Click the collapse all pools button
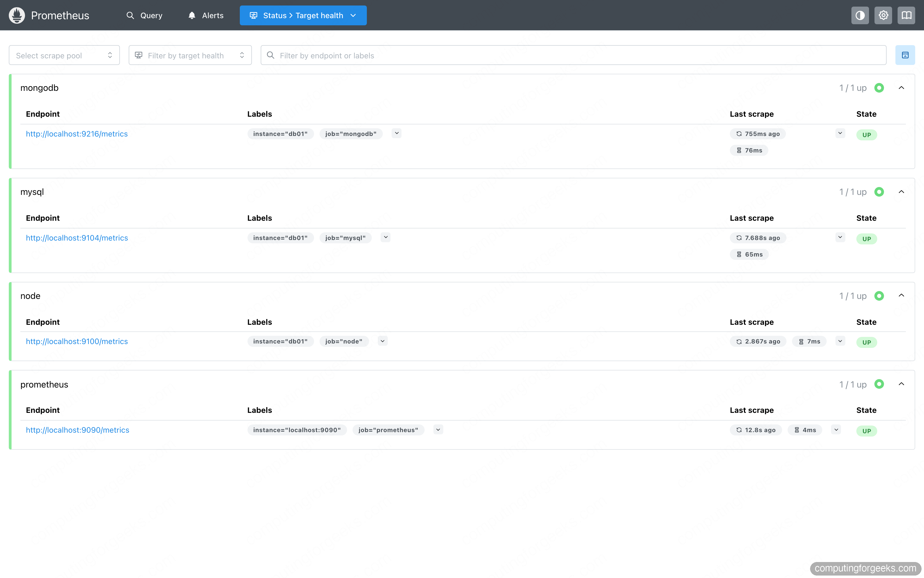This screenshot has height=578, width=924. pyautogui.click(x=905, y=55)
